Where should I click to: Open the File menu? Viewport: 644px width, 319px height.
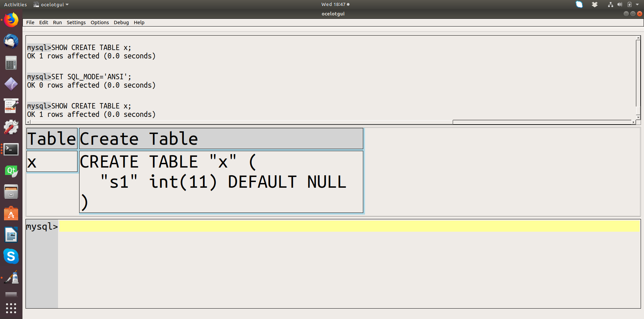30,22
